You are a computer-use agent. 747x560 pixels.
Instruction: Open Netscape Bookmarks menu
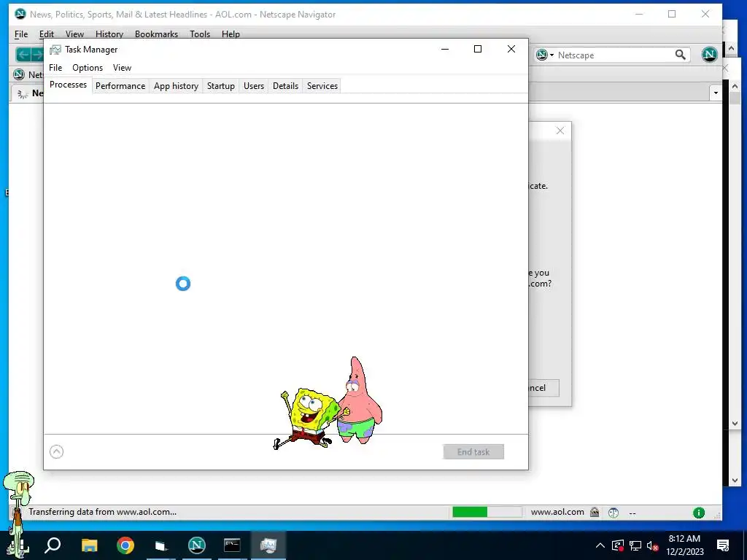pyautogui.click(x=156, y=34)
